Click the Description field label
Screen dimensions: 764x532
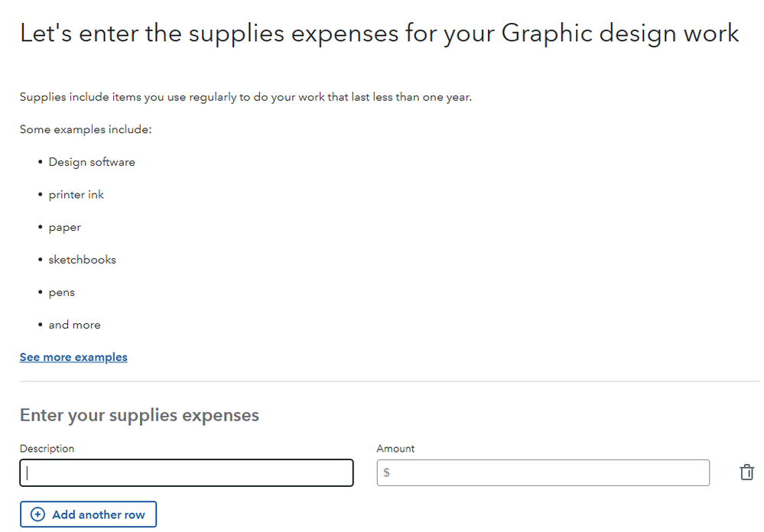(x=47, y=449)
